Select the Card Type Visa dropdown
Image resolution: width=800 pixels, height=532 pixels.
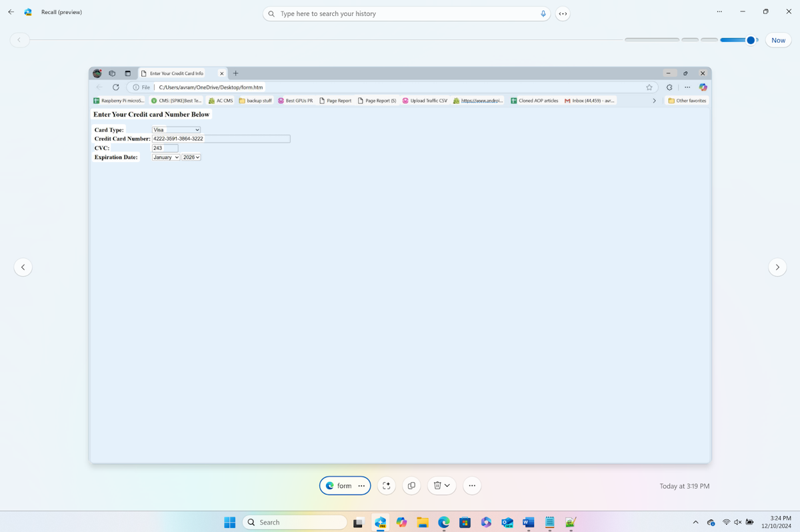[177, 130]
